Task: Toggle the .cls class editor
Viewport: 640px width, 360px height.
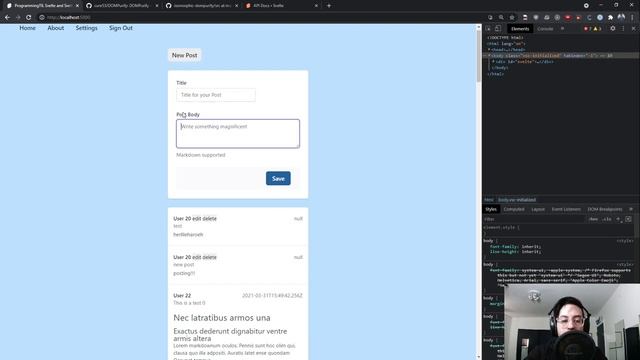Action: [x=607, y=219]
